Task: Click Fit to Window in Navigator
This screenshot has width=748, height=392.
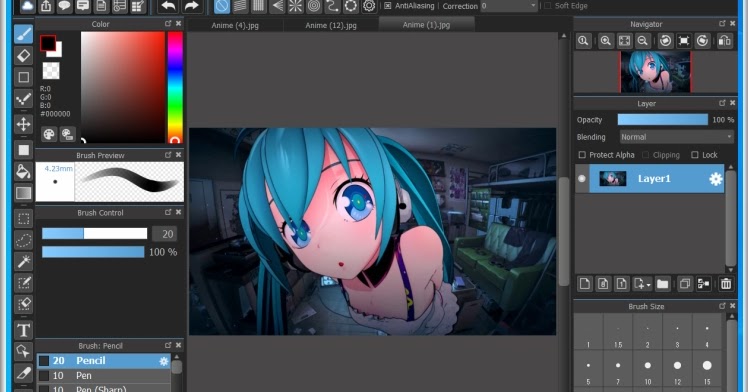Action: click(624, 41)
